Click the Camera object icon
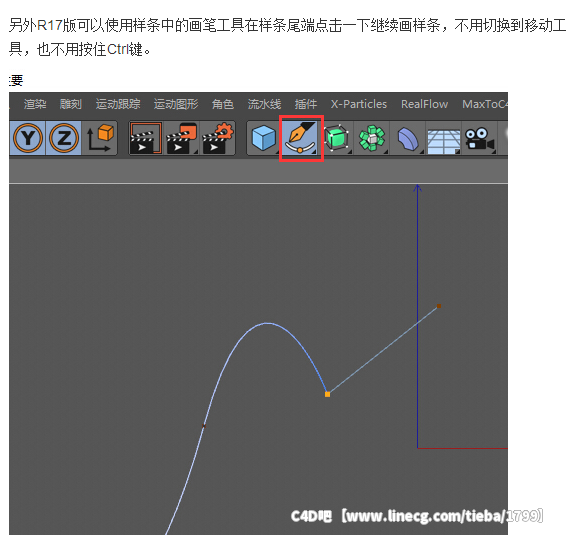Screen dimensions: 577x535 coord(479,138)
